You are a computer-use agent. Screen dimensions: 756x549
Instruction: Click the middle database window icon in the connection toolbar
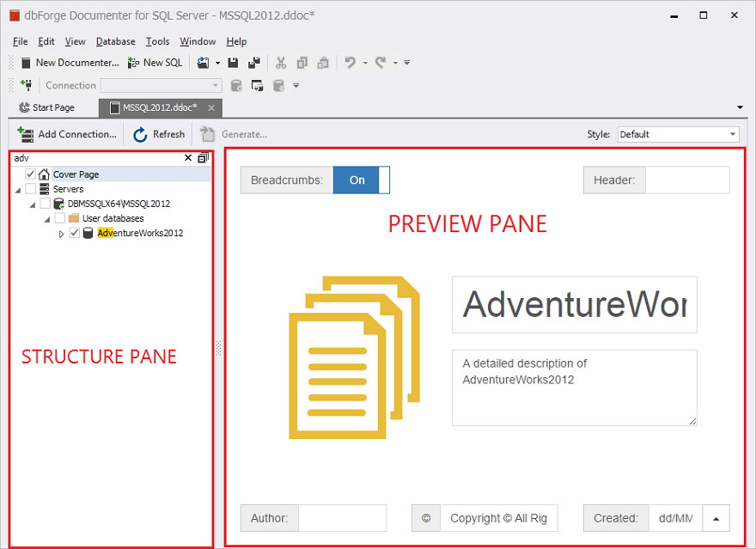pos(257,85)
